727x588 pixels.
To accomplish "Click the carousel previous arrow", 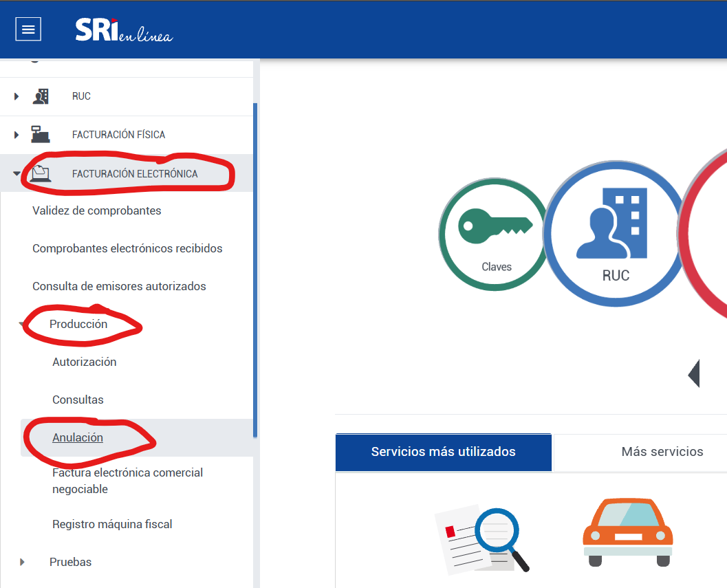I will (x=693, y=373).
